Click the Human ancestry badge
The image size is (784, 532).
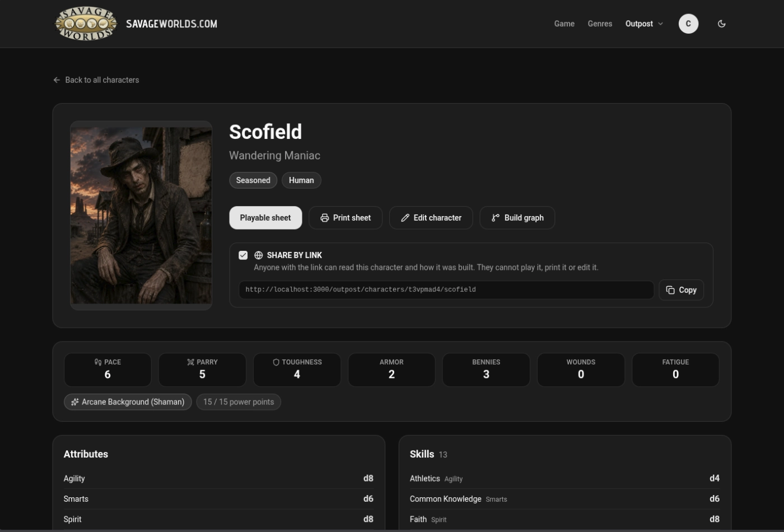pyautogui.click(x=301, y=180)
